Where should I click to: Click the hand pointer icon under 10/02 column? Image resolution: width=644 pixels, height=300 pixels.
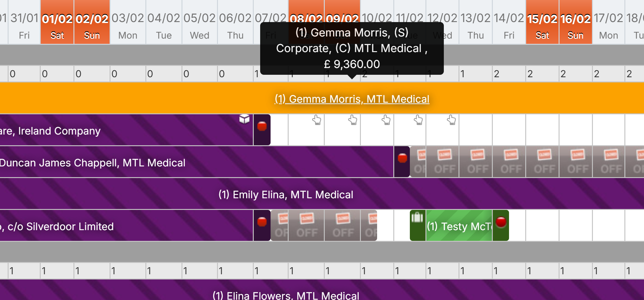tap(386, 120)
